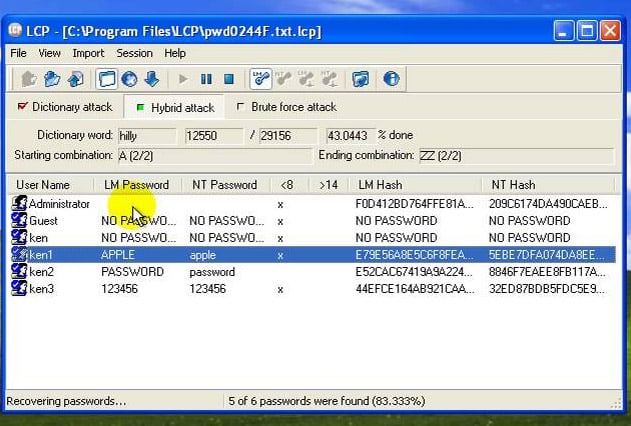This screenshot has width=631, height=426.
Task: Click the options window icon near info
Action: 360,79
